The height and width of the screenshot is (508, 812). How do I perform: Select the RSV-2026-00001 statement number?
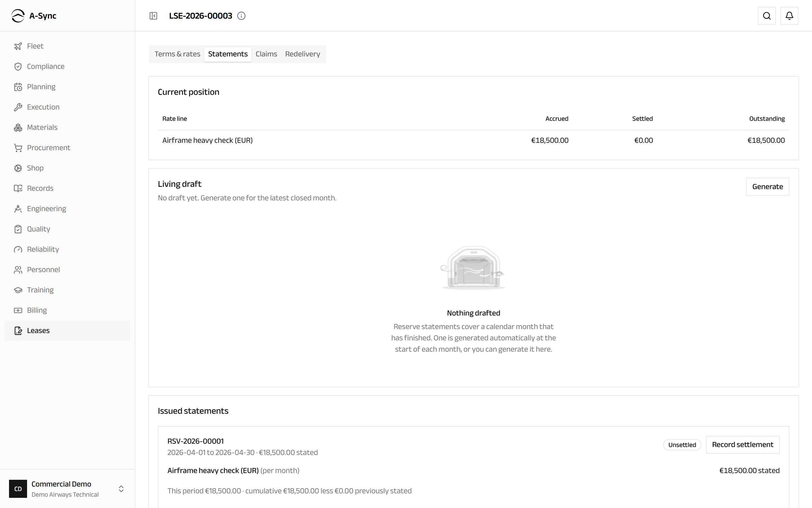pyautogui.click(x=196, y=441)
